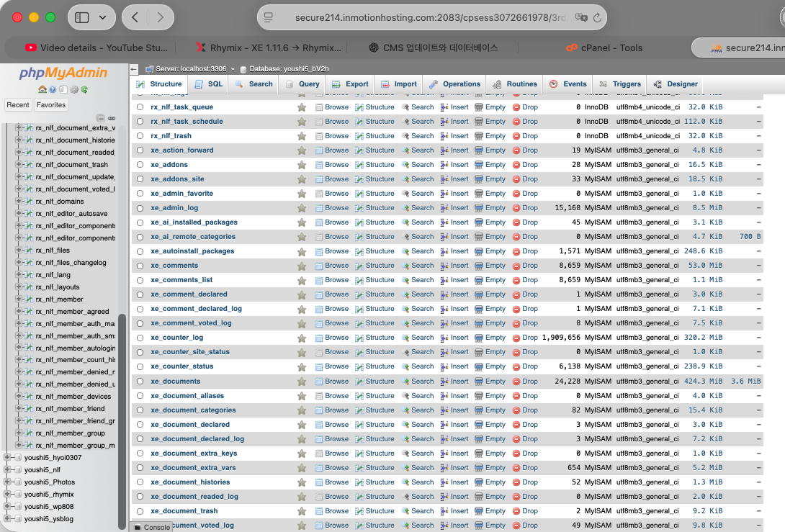Open the Console bar at bottom
The width and height of the screenshot is (785, 532).
point(152,527)
